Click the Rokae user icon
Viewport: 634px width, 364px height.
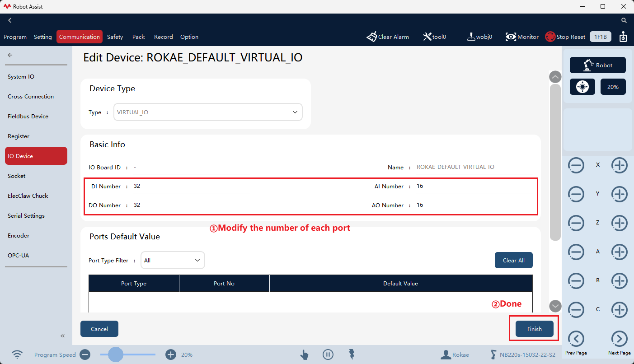[x=446, y=355]
